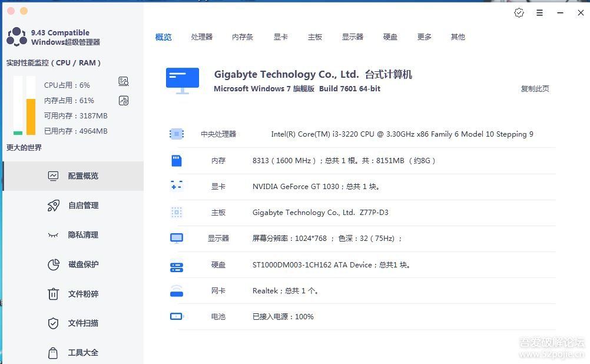The image size is (590, 364).
Task: Click the 显卡 graphics card icon
Action: point(177,185)
